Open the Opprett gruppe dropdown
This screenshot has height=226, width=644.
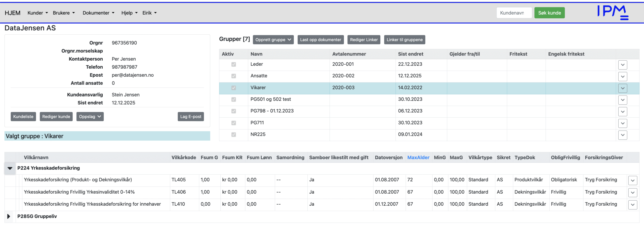pyautogui.click(x=273, y=40)
